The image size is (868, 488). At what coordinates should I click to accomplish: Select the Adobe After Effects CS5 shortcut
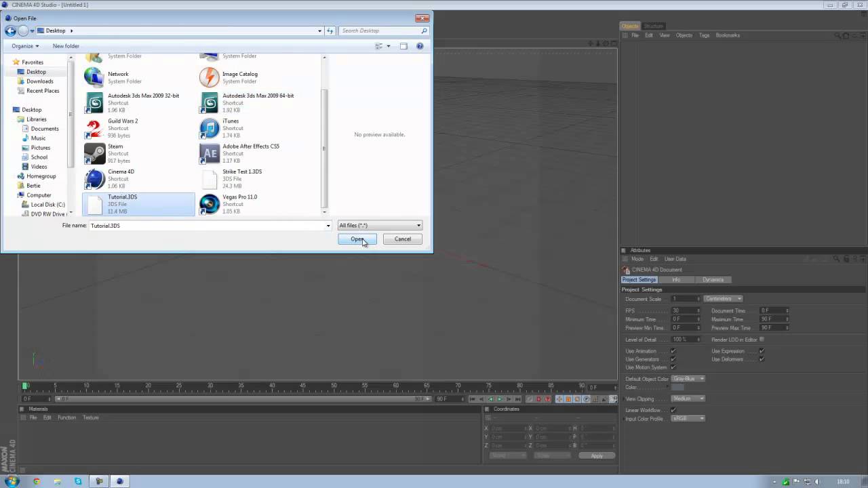click(253, 153)
